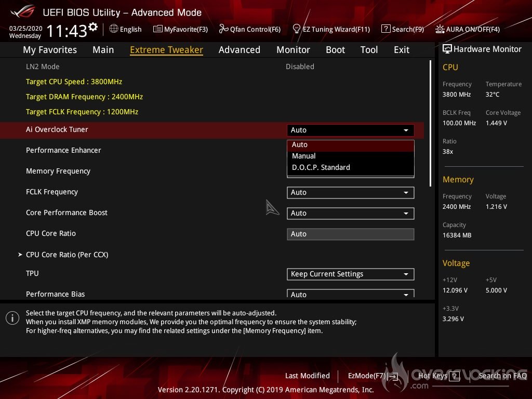Viewport: 532px width, 399px height.
Task: Switch to the Boot tab
Action: coord(335,50)
